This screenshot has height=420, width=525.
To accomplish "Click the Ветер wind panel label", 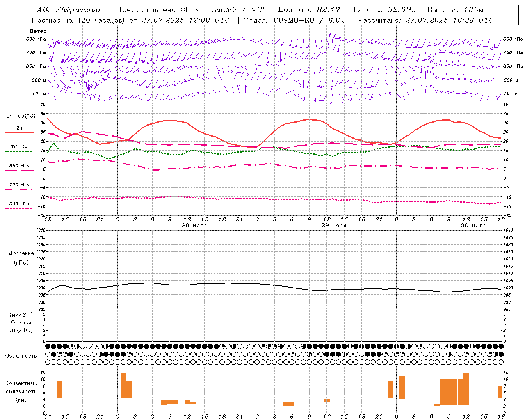I will (38, 31).
